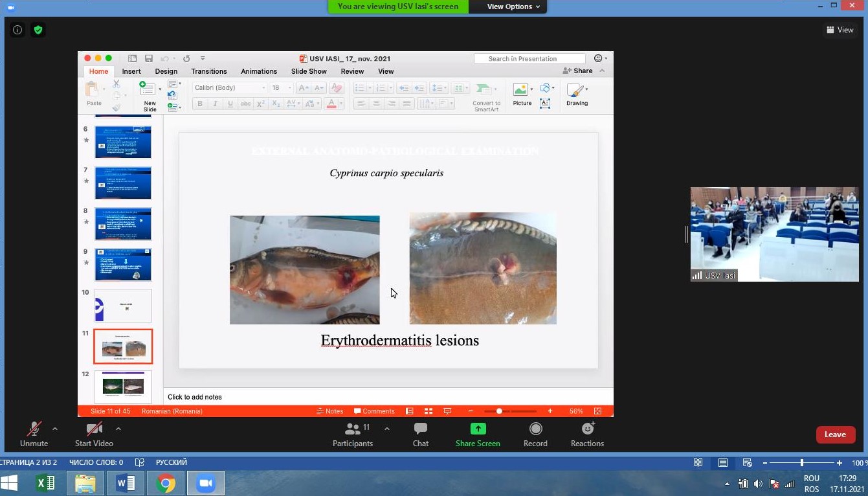Switch Zoom layout with View button

point(840,30)
